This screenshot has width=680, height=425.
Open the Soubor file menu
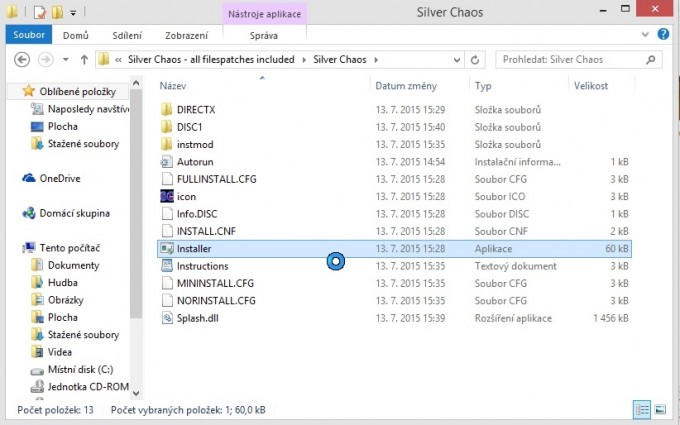(29, 35)
